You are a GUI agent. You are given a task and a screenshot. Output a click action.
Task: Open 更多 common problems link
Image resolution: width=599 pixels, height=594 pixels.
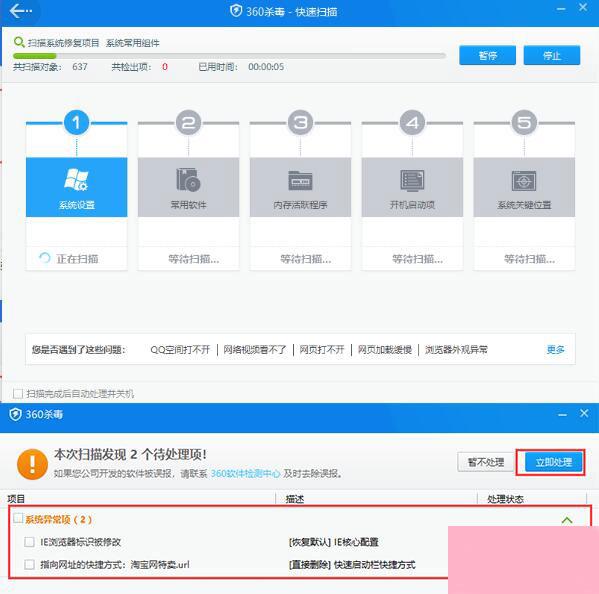tap(555, 350)
